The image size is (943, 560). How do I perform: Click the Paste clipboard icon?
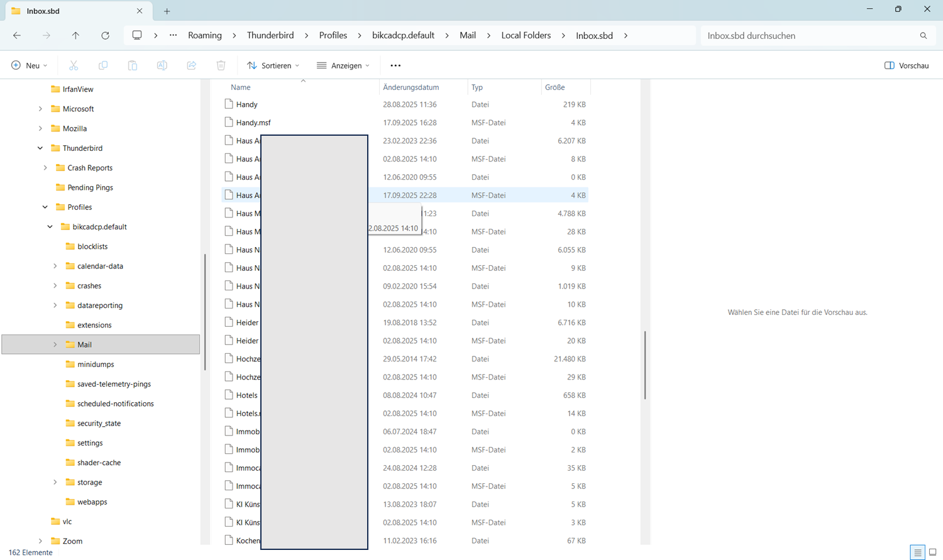tap(133, 65)
